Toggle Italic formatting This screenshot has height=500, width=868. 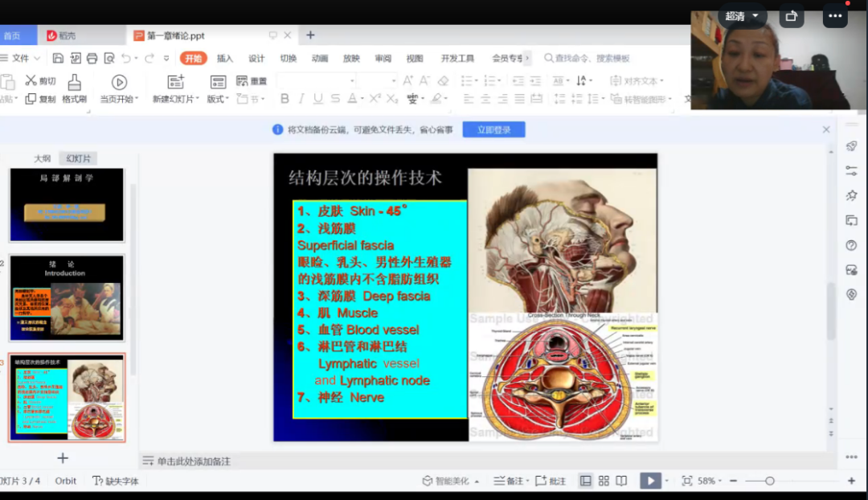coord(301,99)
